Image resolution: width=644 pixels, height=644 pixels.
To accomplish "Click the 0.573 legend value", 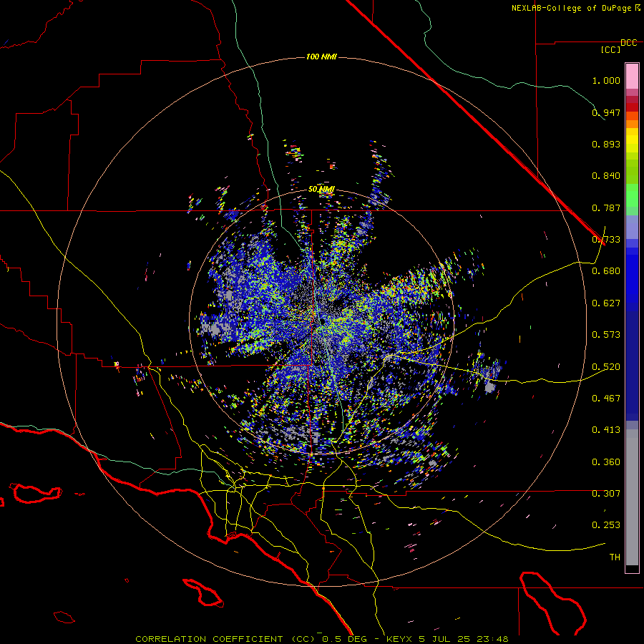I will 606,335.
